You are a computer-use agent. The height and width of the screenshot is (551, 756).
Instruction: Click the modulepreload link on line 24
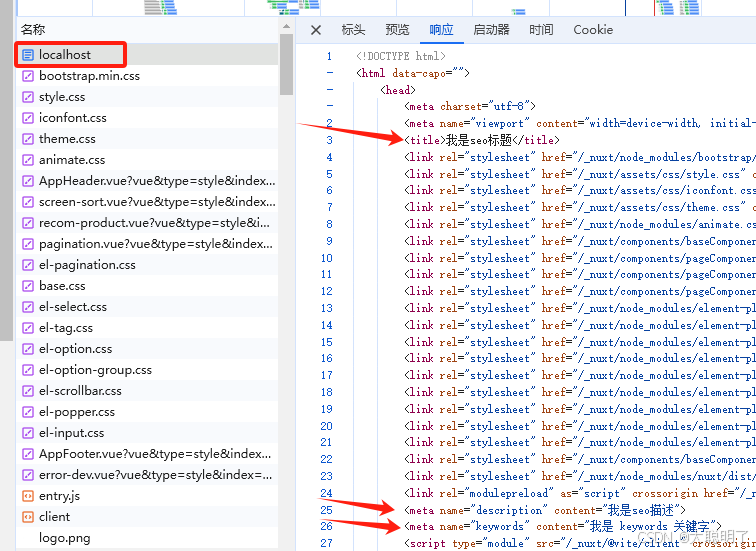coord(580,493)
